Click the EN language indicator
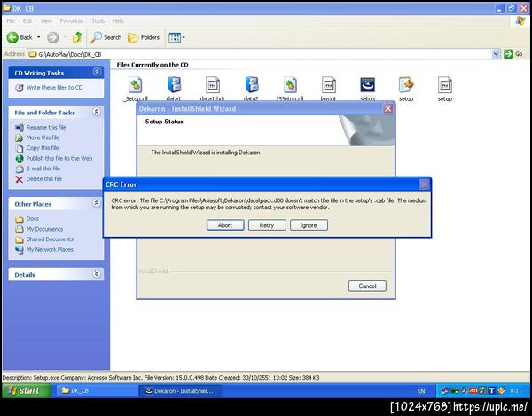 tap(421, 391)
